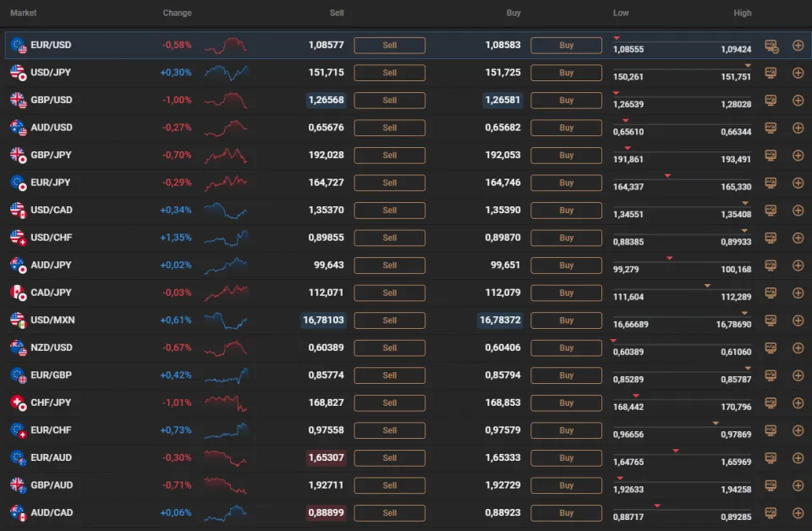The width and height of the screenshot is (812, 531).
Task: Sort by the Change column header
Action: coord(178,13)
